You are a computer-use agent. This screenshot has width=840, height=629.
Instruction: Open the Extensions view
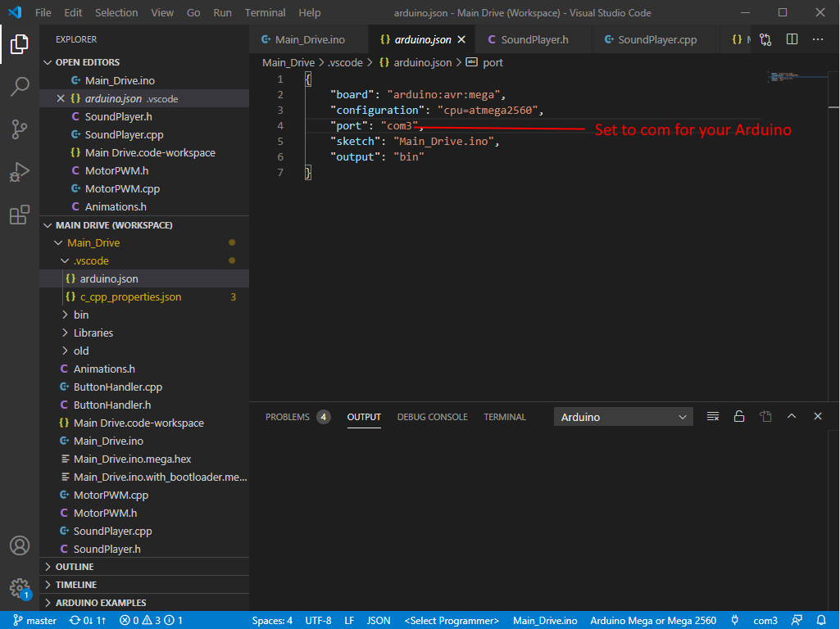click(x=20, y=215)
